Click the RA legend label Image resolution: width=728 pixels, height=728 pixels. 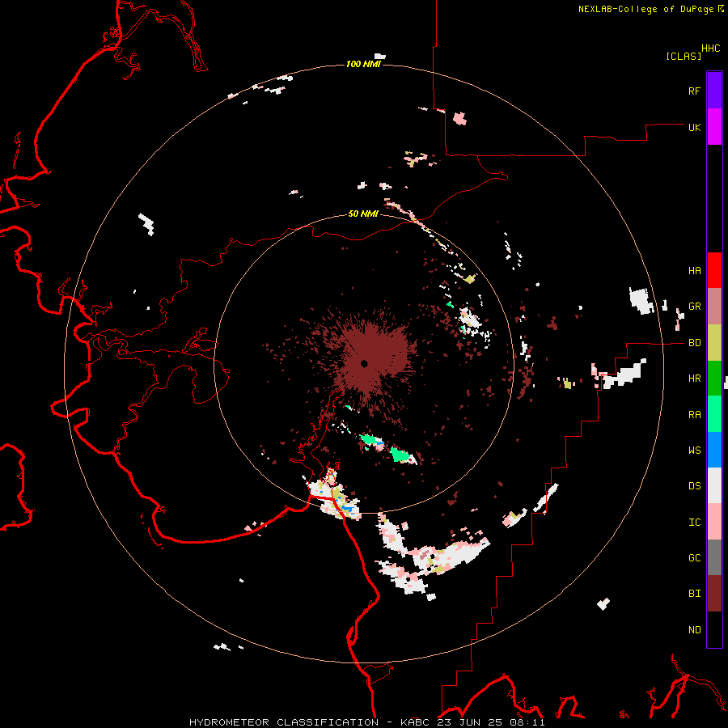coord(694,414)
